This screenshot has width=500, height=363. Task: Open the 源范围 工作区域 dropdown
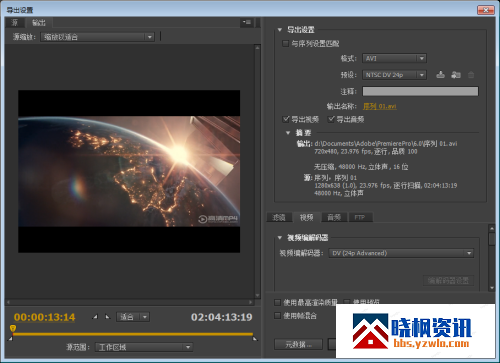pos(144,347)
